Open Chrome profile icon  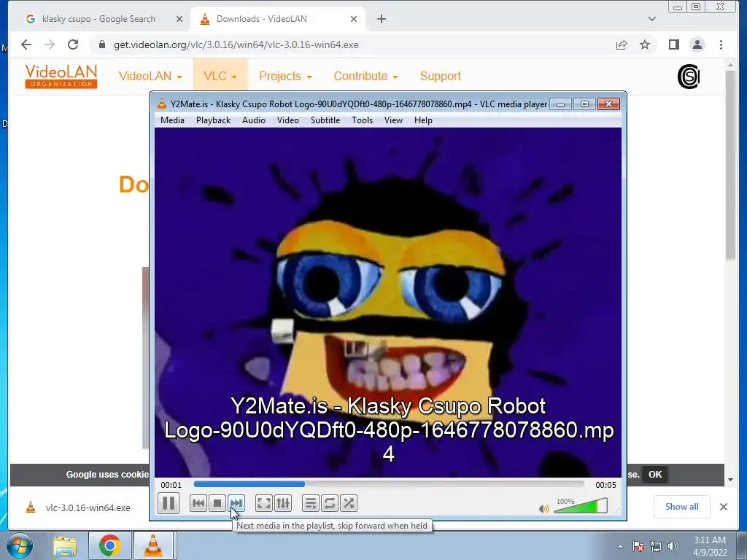point(697,44)
